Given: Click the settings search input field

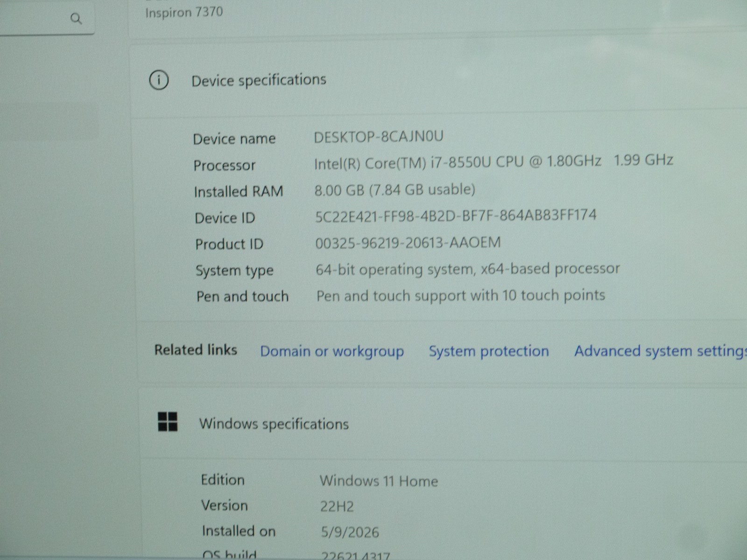Looking at the screenshot, I should pos(47,19).
